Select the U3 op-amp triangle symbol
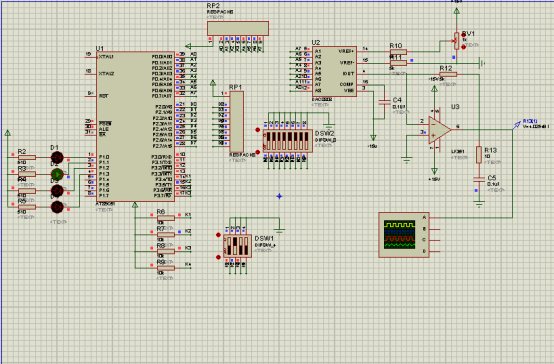 tap(440, 130)
